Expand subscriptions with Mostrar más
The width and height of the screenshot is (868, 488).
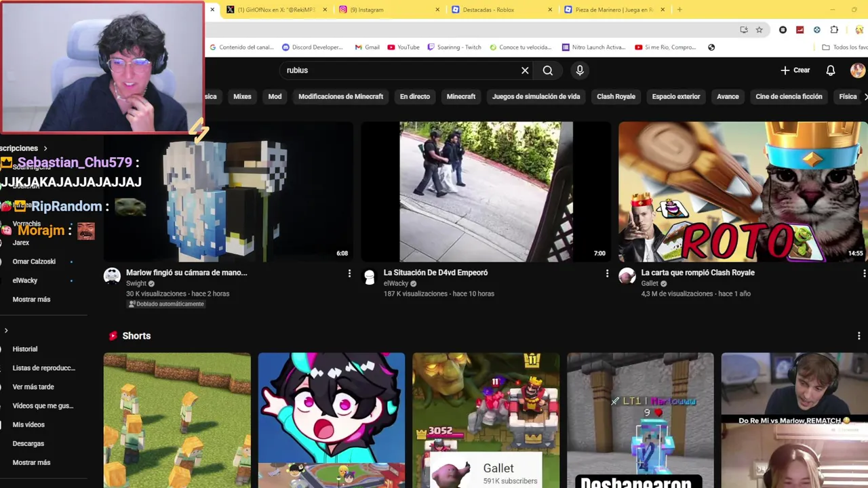click(31, 300)
